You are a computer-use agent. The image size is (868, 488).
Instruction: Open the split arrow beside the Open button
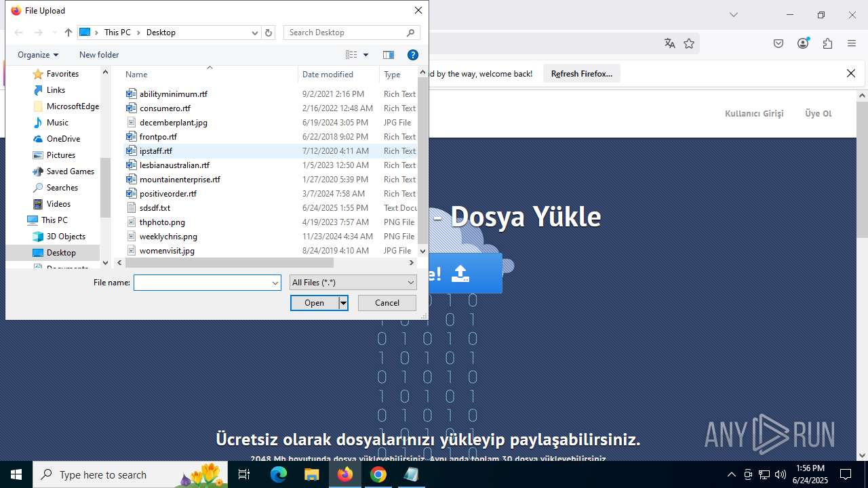coord(343,303)
